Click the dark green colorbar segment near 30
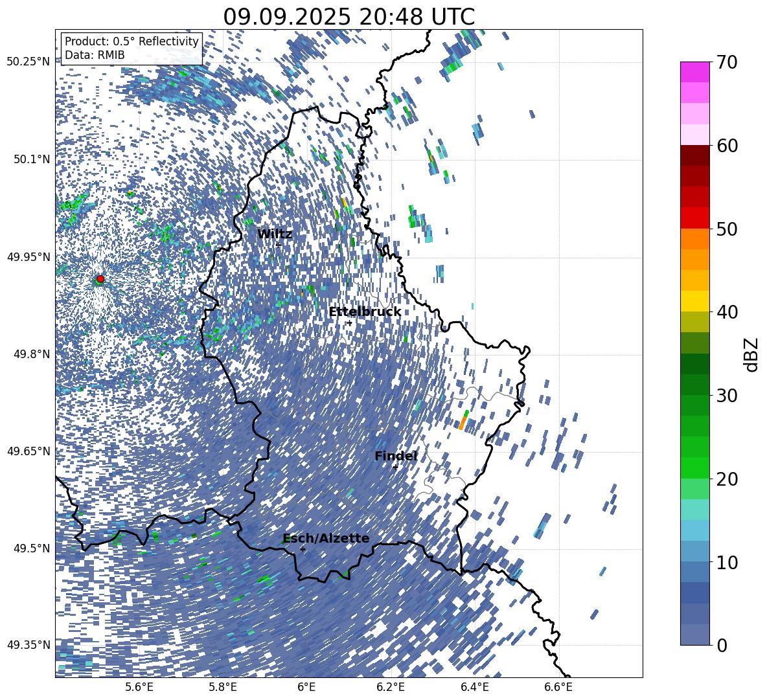The height and width of the screenshot is (700, 767). point(694,385)
